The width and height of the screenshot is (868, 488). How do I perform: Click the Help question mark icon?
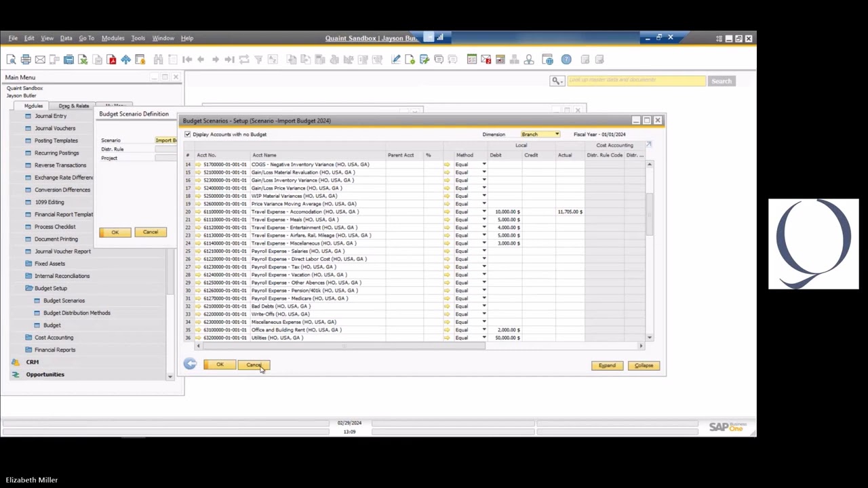pos(566,60)
